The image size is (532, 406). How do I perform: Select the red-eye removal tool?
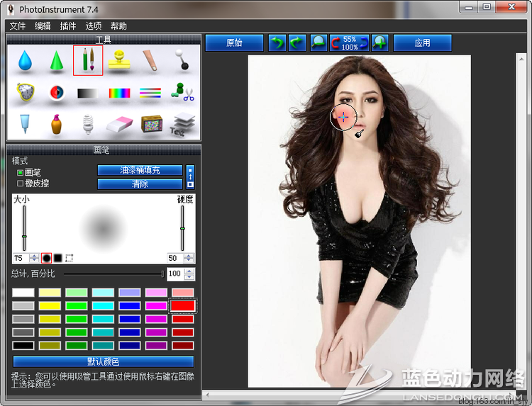coord(57,93)
